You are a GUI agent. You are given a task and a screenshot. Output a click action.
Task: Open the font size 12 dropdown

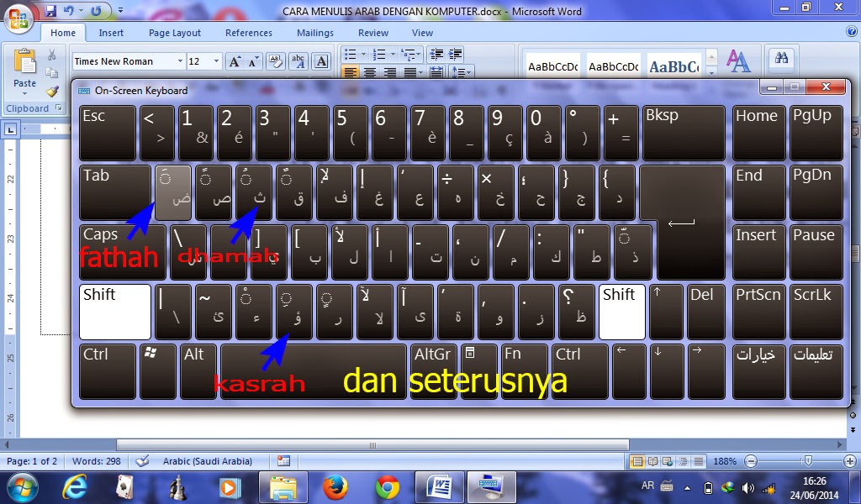[216, 61]
